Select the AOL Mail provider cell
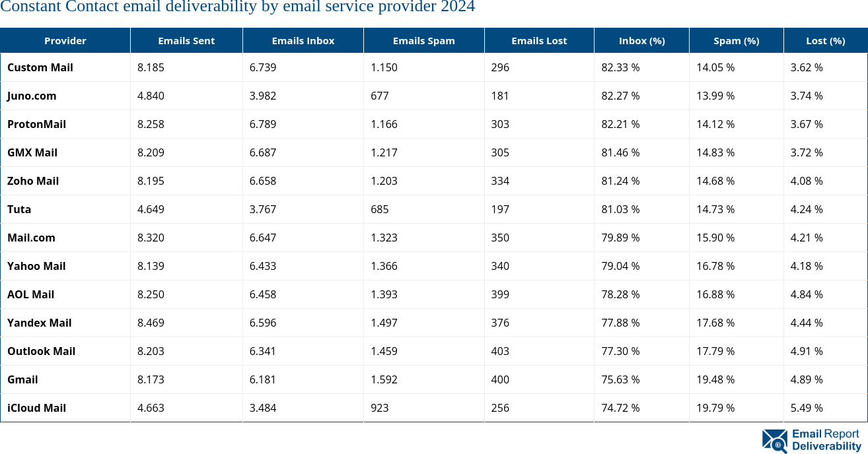The height and width of the screenshot is (454, 868). [x=65, y=294]
